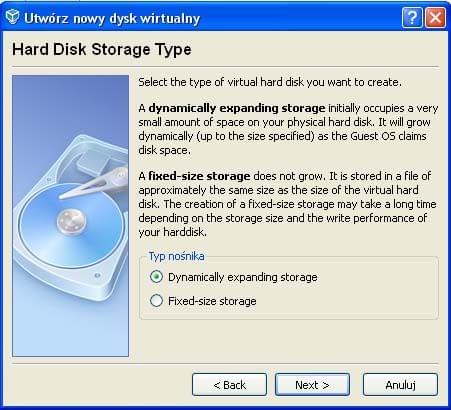
Task: Click the VirtualBox cube icon in title bar
Action: pos(13,17)
